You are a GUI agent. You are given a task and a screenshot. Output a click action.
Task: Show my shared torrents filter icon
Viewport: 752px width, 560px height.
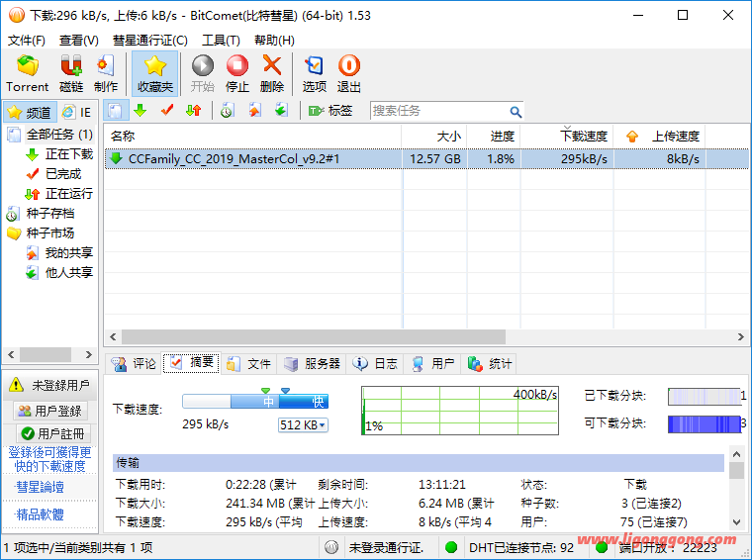coord(254,111)
